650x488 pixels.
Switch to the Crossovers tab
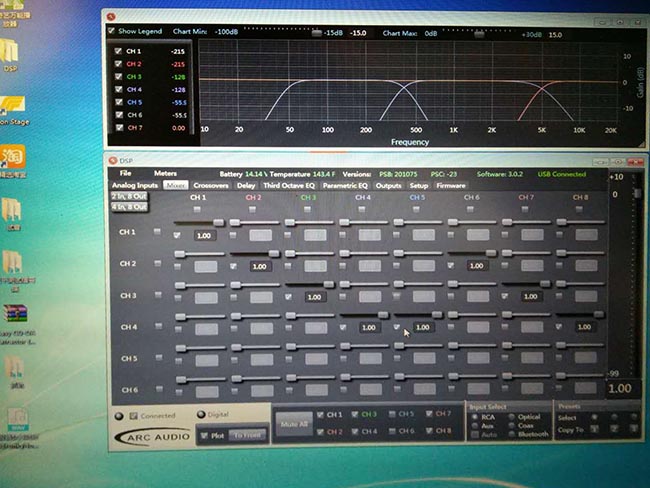pos(210,185)
